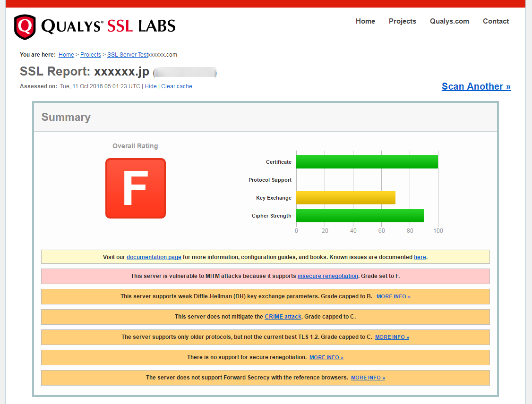Screen dimensions: 532x404
Task: Click the Qualys shield logo icon
Action: tap(25, 27)
